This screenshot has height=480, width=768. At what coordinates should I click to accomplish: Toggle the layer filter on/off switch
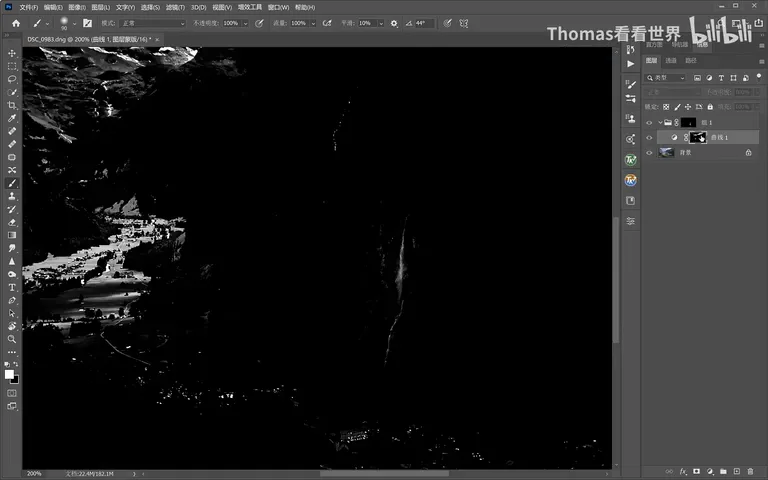759,77
